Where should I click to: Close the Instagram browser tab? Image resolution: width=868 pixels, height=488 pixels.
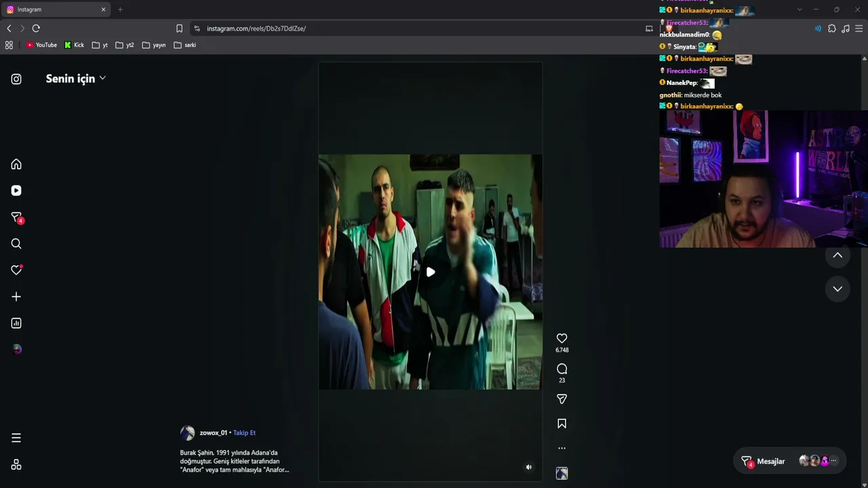pyautogui.click(x=103, y=9)
